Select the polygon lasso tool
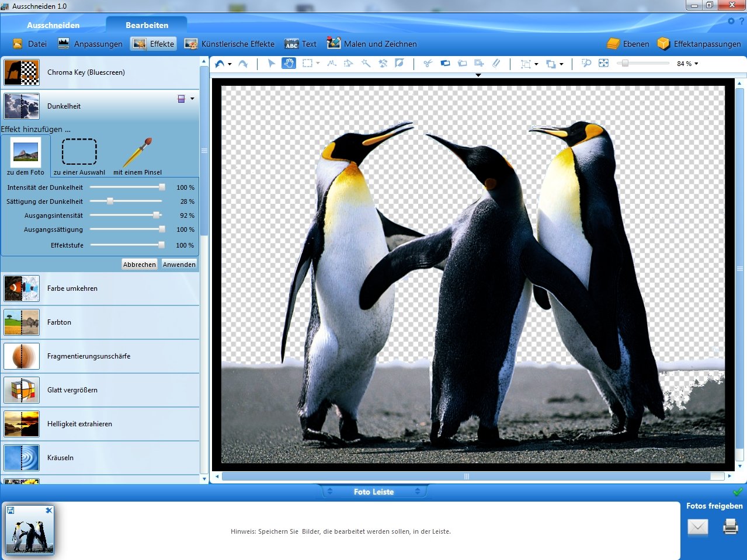Image resolution: width=747 pixels, height=560 pixels. (349, 63)
